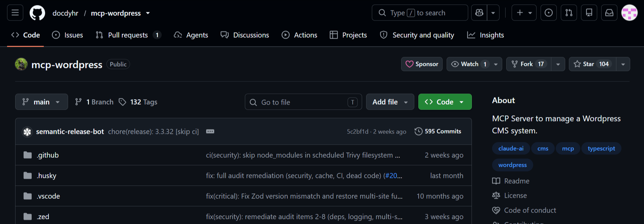Viewport: 644px width, 224px height.
Task: View the 1 Branch link
Action: point(94,102)
